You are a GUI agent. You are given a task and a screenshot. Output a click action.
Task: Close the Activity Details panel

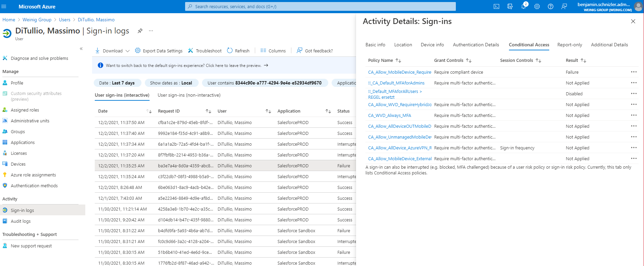click(633, 21)
